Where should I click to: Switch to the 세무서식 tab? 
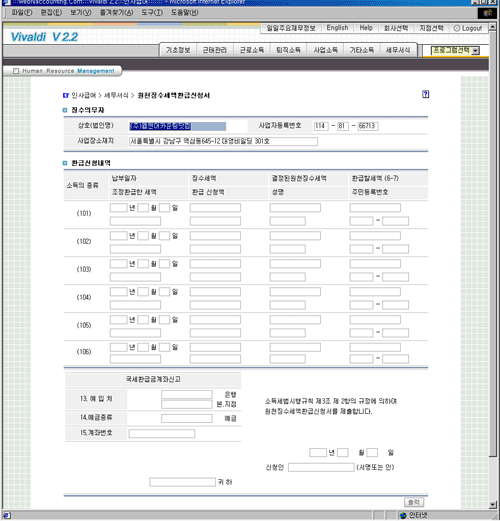pyautogui.click(x=398, y=50)
